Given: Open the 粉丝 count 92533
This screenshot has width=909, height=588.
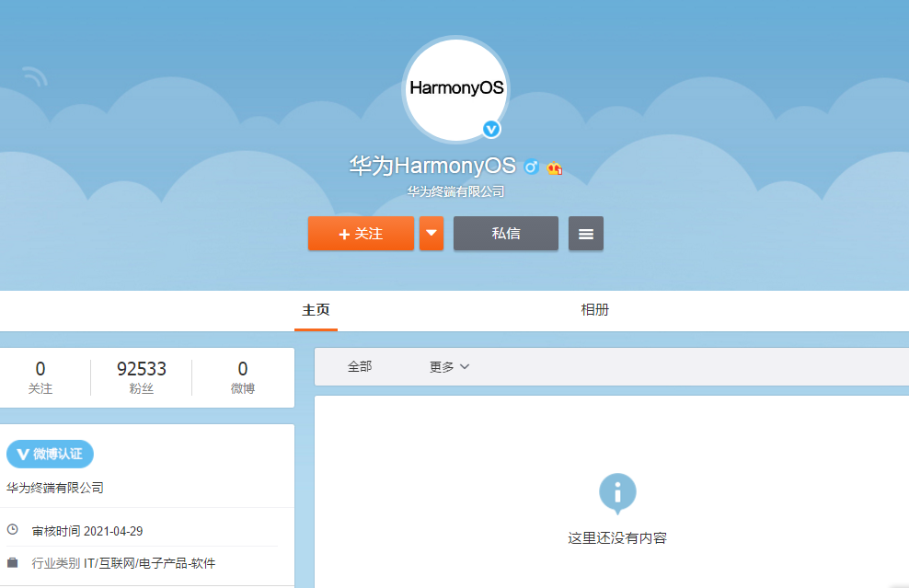Looking at the screenshot, I should [142, 377].
